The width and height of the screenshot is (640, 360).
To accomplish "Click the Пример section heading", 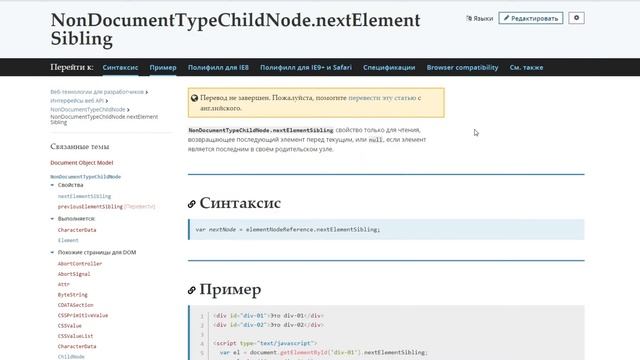I will (x=230, y=289).
